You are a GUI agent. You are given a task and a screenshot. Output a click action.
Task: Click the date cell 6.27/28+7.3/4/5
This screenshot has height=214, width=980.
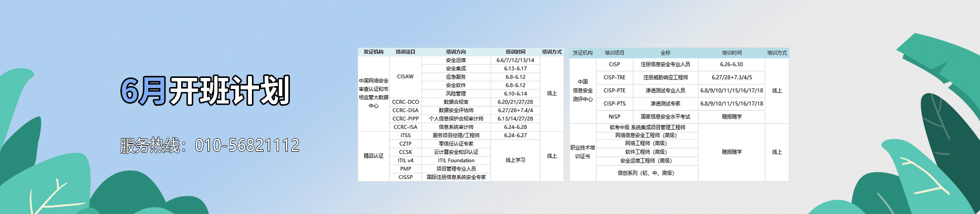pos(732,77)
